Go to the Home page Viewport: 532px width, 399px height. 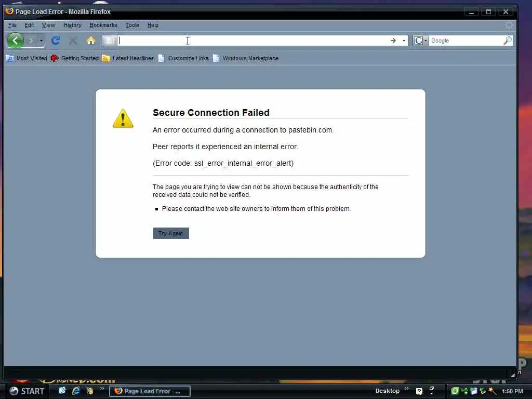(x=91, y=41)
